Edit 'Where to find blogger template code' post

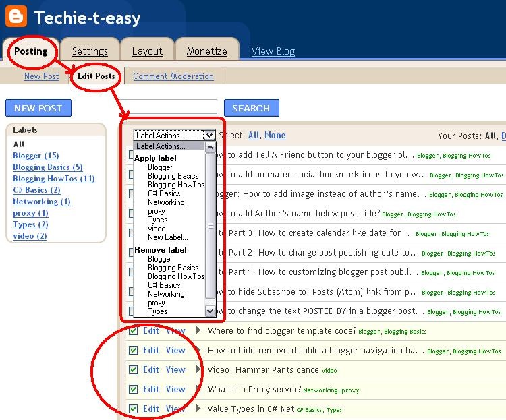(x=150, y=330)
